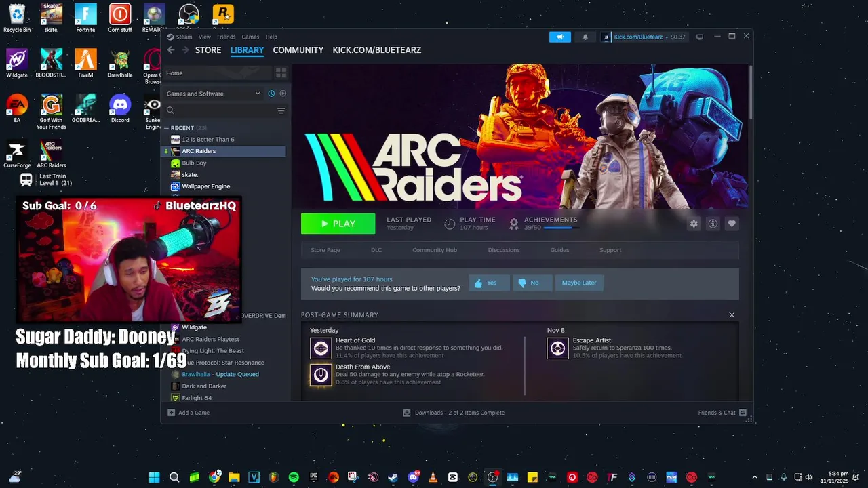Switch library to grid collections view icon
This screenshot has width=868, height=488.
[281, 73]
